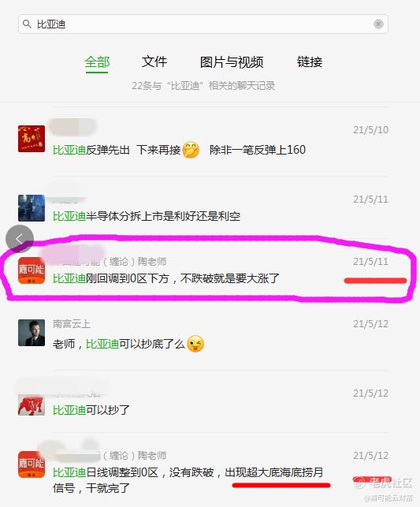Open message 老师，比亚迪可以抄底了么
This screenshot has width=420, height=507.
point(203,336)
